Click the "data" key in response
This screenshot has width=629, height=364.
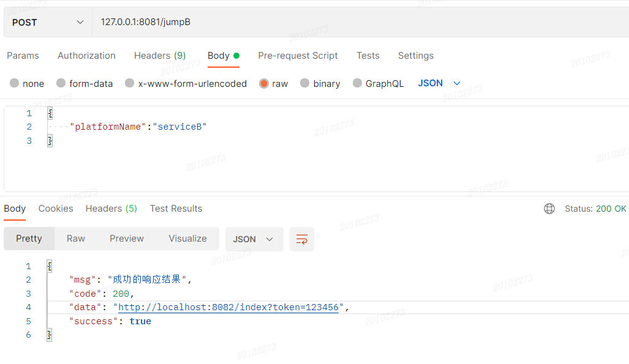coord(85,308)
